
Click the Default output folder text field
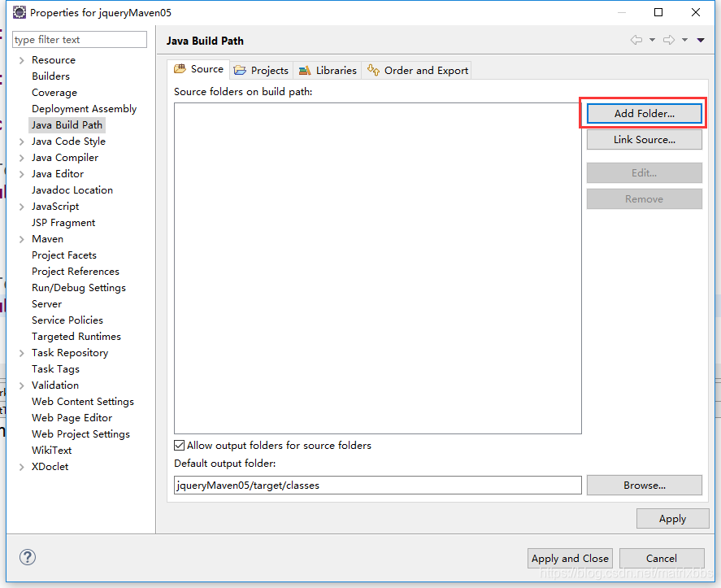point(377,485)
